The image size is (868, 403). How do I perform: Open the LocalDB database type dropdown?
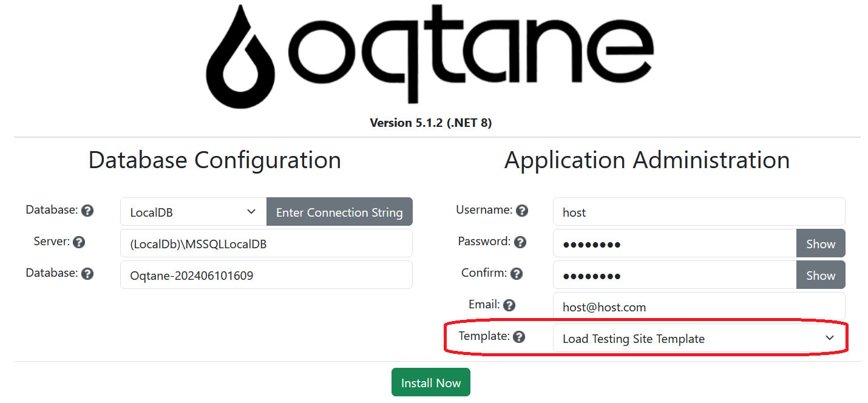tap(193, 212)
